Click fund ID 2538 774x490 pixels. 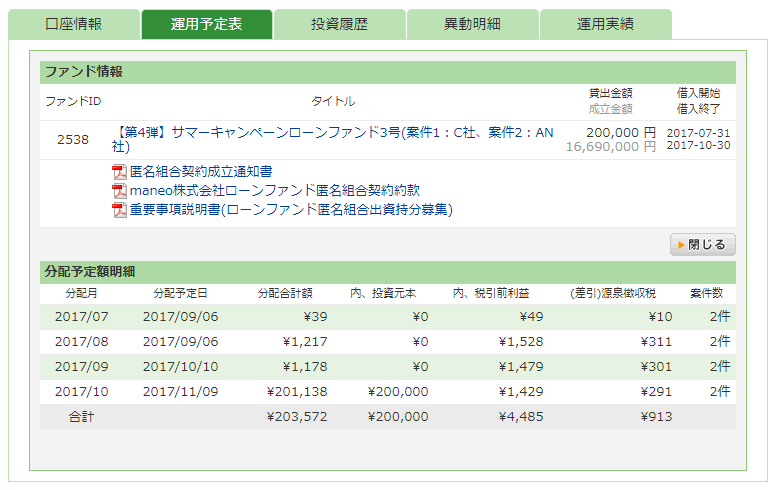point(73,139)
